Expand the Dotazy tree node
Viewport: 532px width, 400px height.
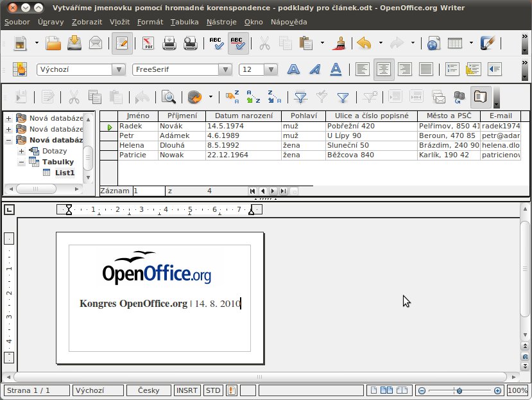21,151
